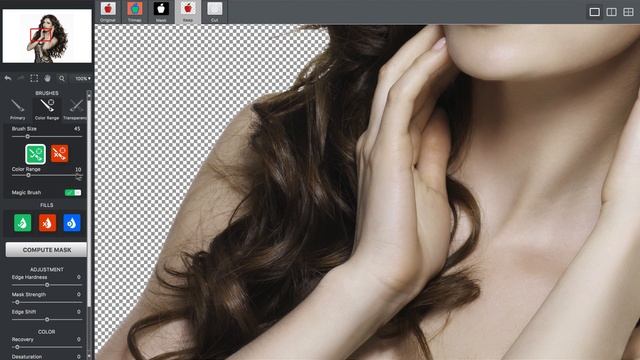Adjust the Recovery color slider
This screenshot has width=640, height=360.
pyautogui.click(x=47, y=347)
